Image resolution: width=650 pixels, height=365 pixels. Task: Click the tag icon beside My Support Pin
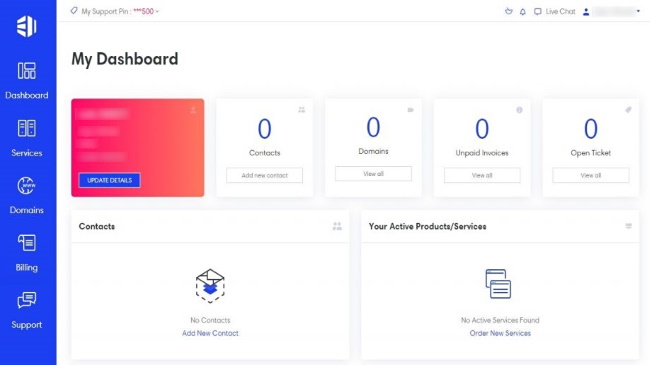(74, 11)
